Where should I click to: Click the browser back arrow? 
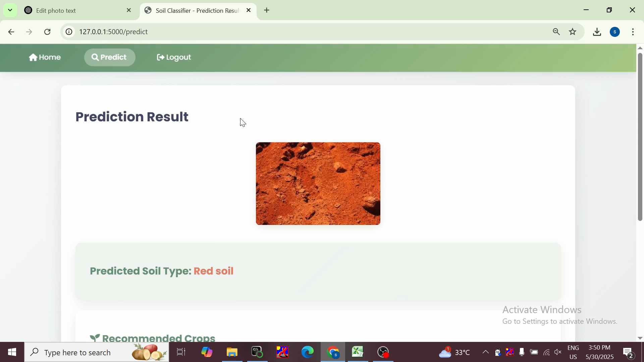pyautogui.click(x=11, y=32)
